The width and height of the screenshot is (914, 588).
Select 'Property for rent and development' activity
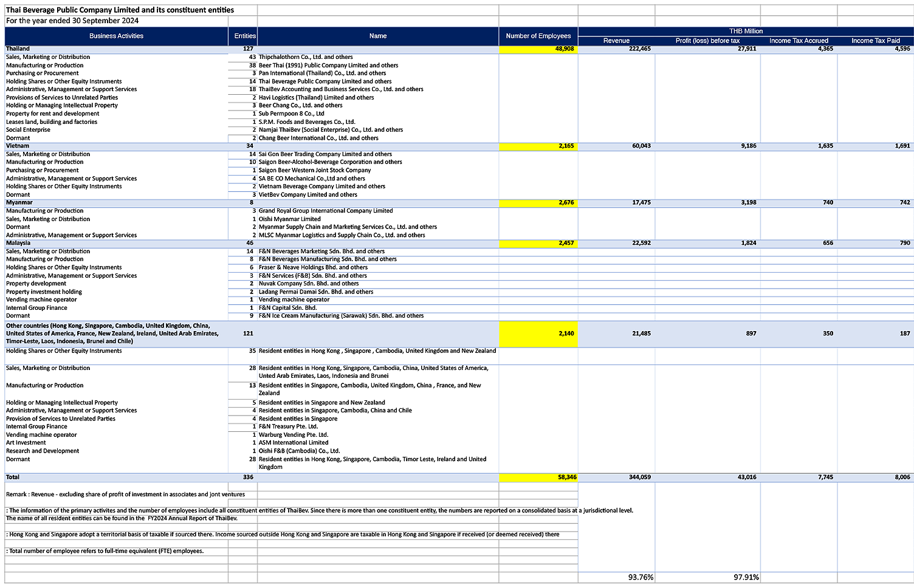52,114
